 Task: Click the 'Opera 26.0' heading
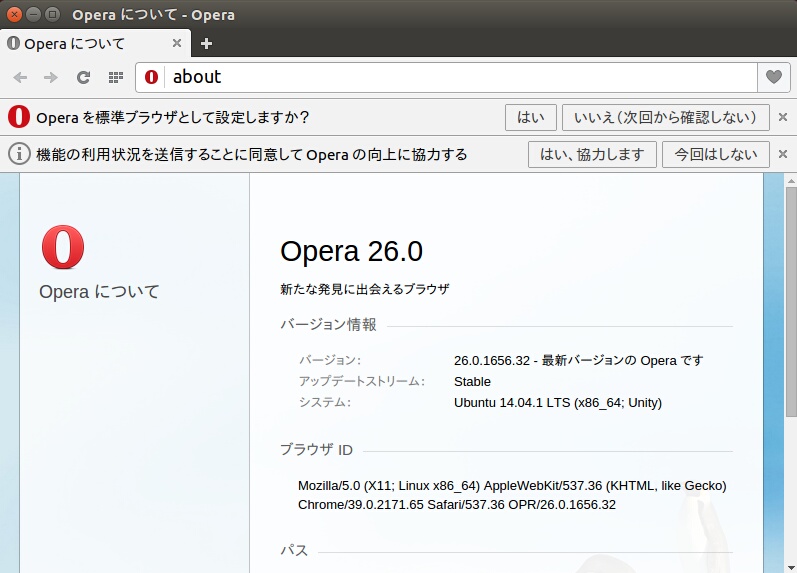coord(351,251)
